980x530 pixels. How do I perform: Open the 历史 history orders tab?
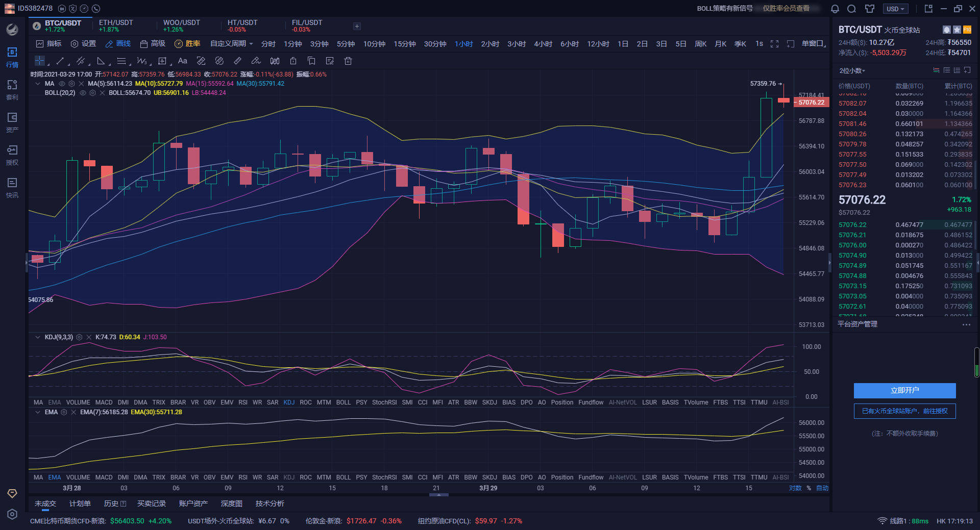(x=115, y=503)
